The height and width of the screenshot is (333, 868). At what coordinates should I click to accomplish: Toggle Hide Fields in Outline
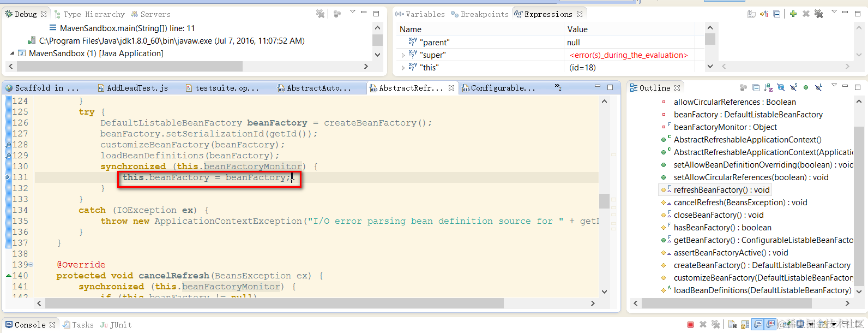pos(781,87)
